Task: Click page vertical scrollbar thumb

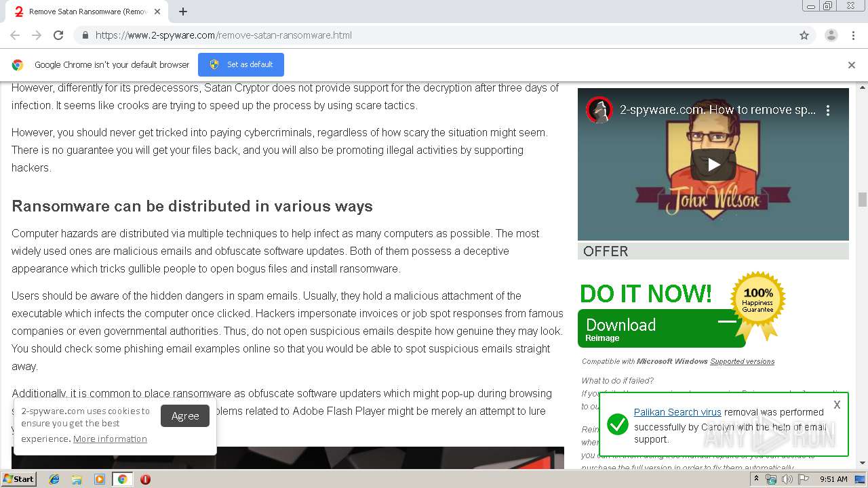Action: click(863, 199)
